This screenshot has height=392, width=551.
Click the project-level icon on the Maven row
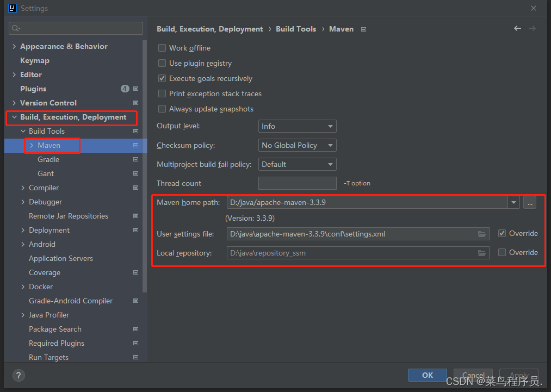click(135, 145)
